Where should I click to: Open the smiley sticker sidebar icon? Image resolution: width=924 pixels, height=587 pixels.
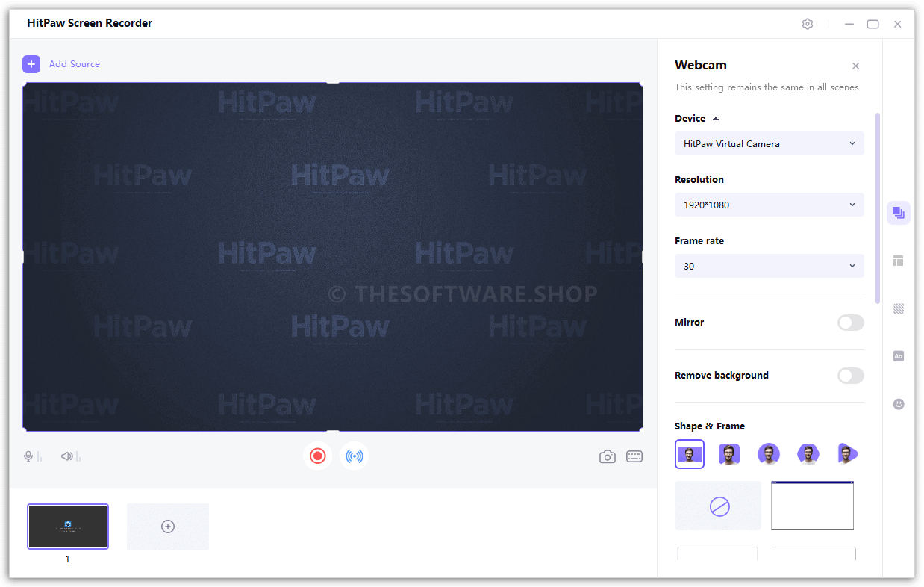click(x=899, y=404)
